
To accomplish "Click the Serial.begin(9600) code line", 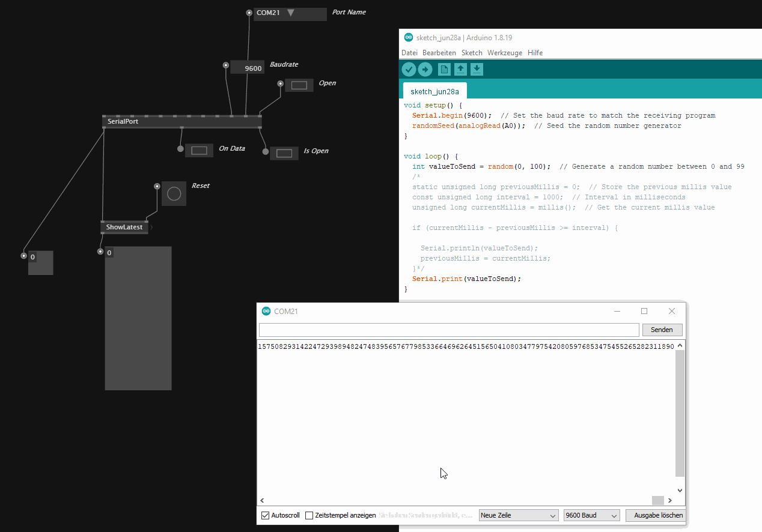I will [x=452, y=115].
